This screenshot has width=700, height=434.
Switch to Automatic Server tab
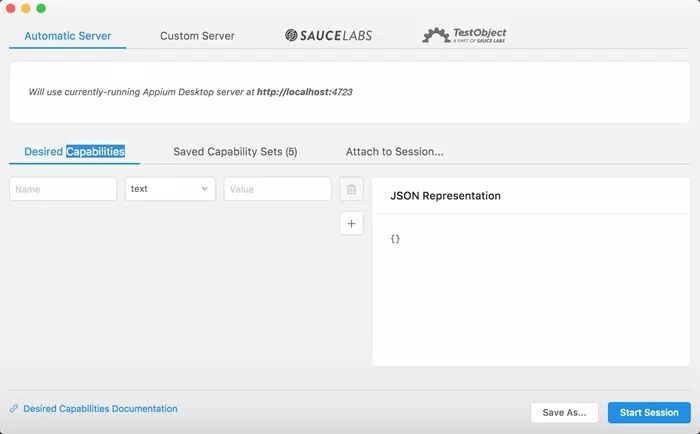[68, 36]
